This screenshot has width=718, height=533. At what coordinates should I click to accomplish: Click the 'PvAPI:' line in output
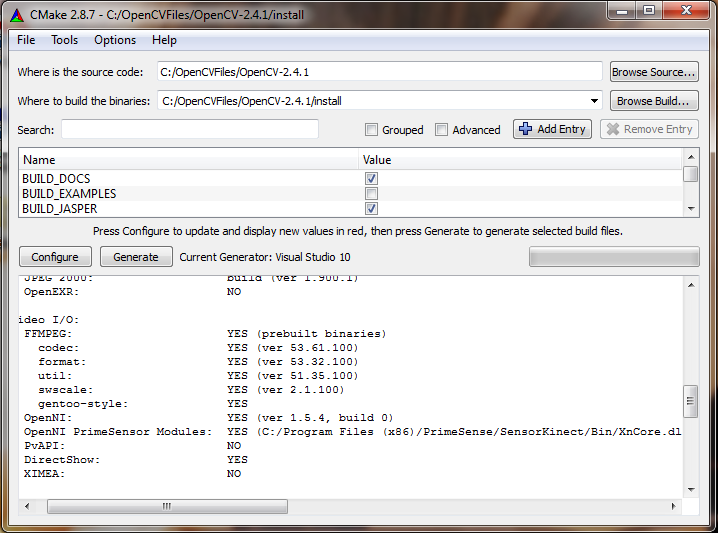44,446
